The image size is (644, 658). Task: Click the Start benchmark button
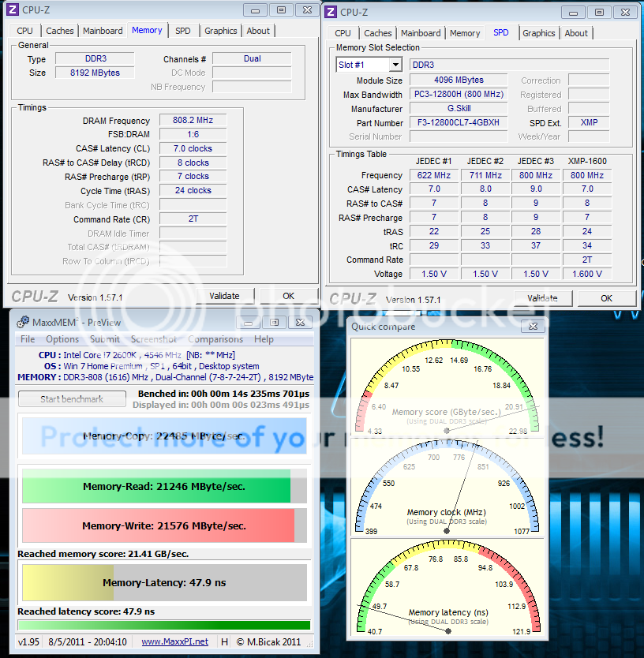pos(72,399)
